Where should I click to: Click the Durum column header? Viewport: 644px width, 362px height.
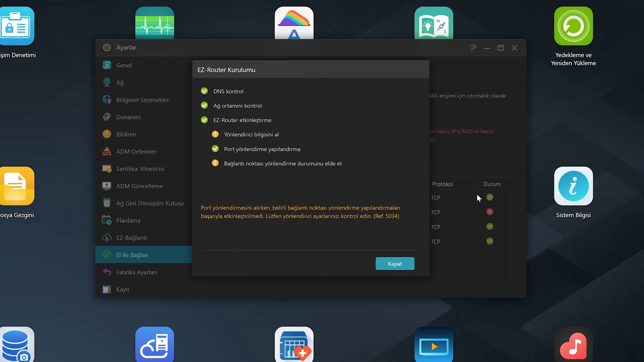(x=492, y=184)
